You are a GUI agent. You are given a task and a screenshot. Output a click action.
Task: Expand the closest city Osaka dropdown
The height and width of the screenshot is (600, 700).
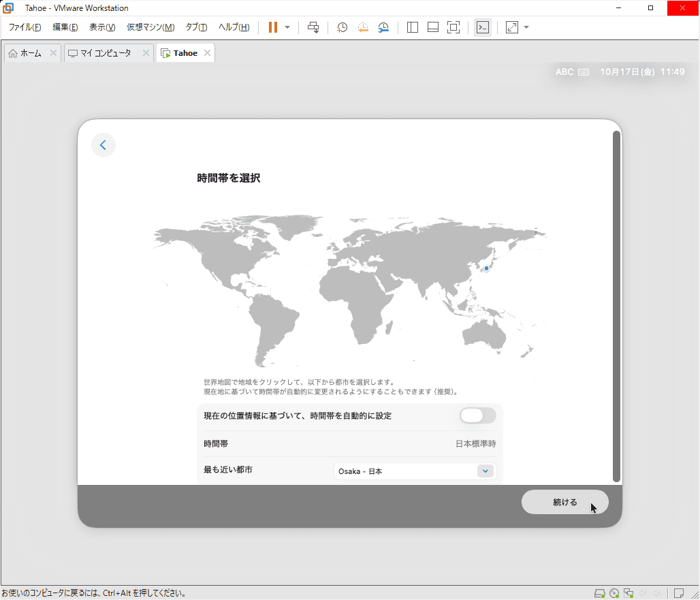click(x=485, y=471)
